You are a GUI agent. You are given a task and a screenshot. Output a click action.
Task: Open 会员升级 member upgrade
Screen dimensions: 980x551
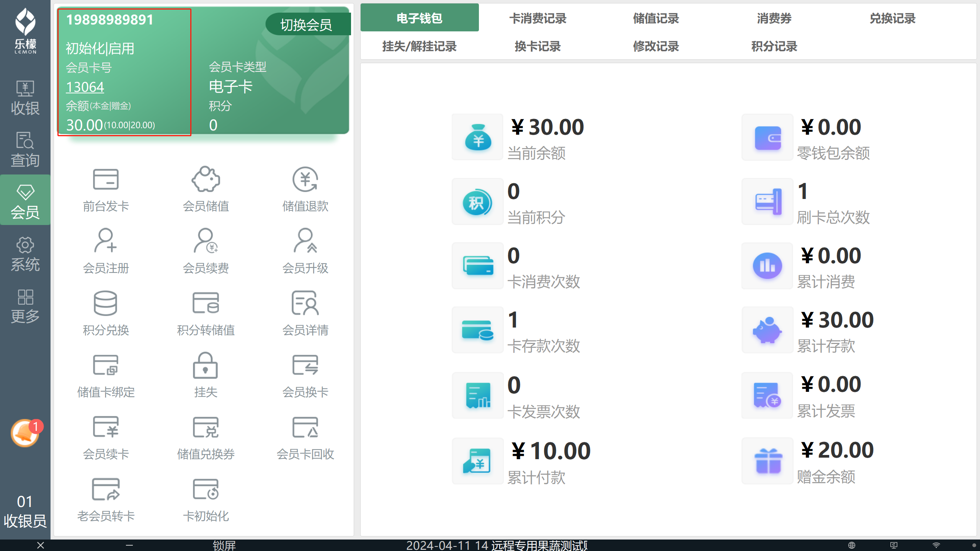[x=305, y=251]
